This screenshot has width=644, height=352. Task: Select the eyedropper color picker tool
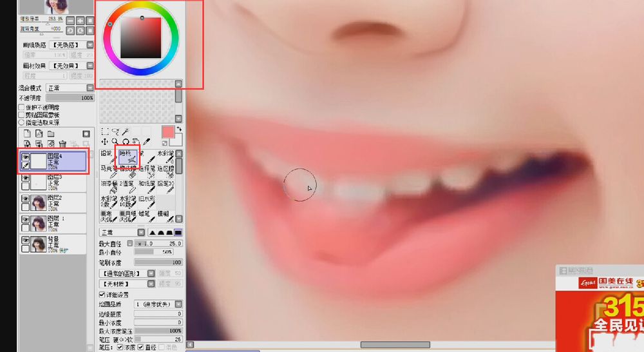tap(146, 142)
